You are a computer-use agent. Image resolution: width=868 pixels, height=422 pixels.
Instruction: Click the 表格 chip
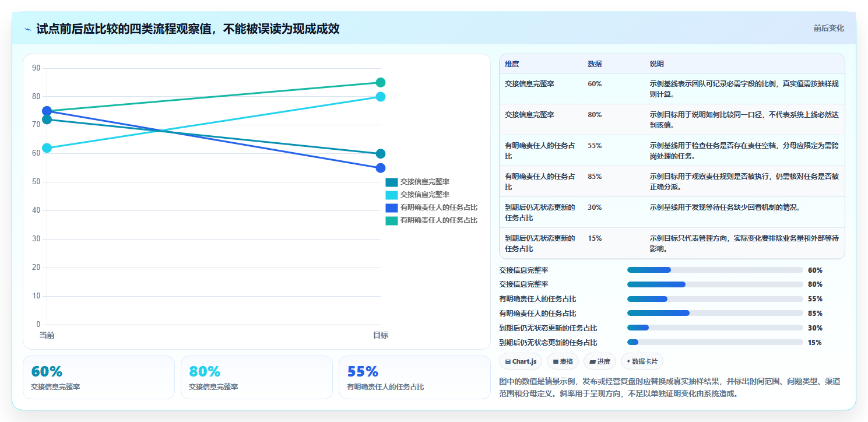click(x=563, y=361)
